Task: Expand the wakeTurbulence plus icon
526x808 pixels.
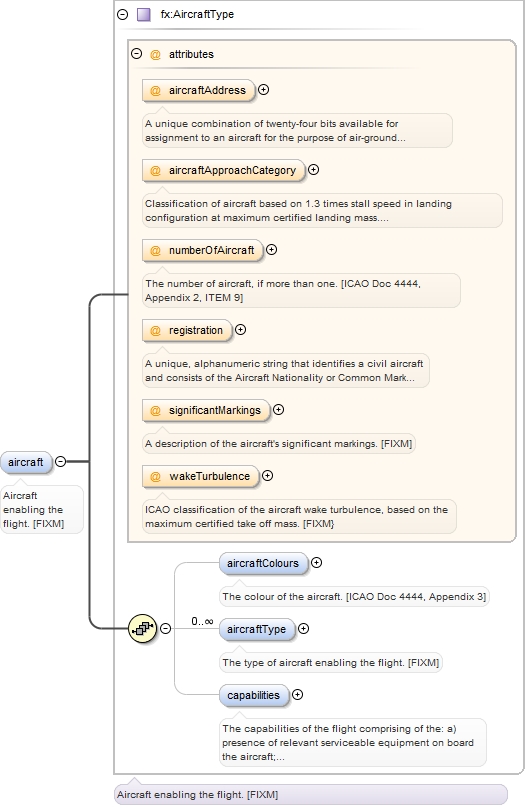Action: click(x=267, y=476)
